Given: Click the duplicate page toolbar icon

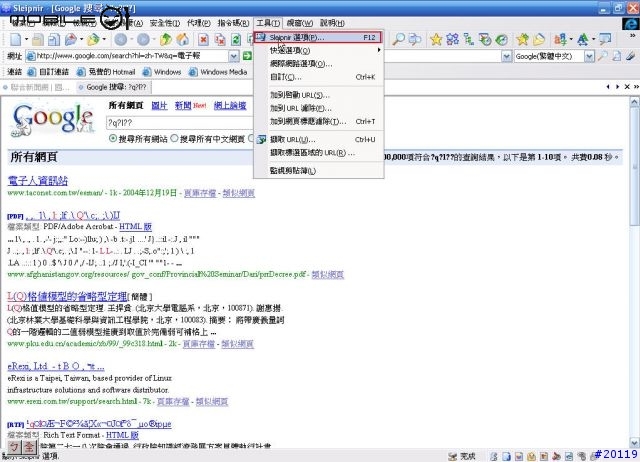Looking at the screenshot, I should click(x=54, y=40).
